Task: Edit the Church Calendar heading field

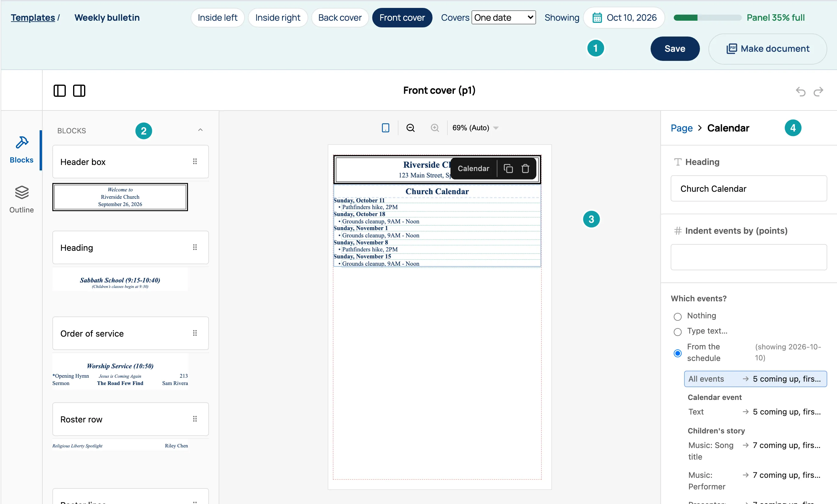Action: pyautogui.click(x=749, y=188)
